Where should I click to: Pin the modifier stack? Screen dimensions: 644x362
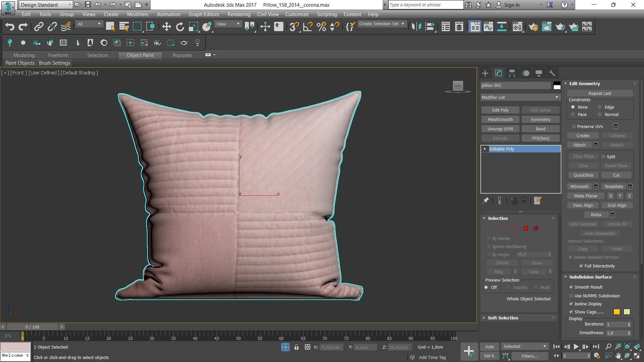[485, 201]
